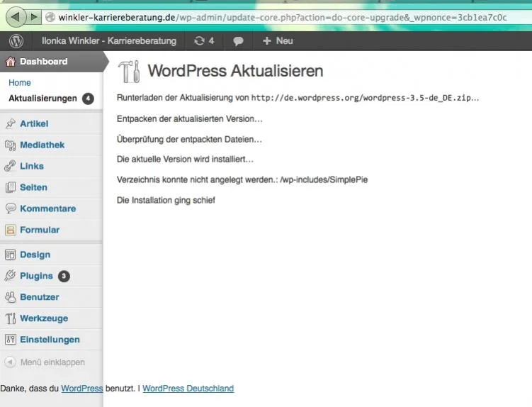This screenshot has height=407, width=532.
Task: Click the Überprüfung der entpackten Dateien line
Action: point(189,139)
